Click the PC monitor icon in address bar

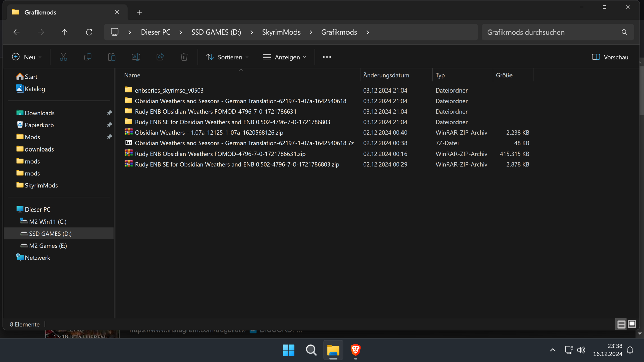115,32
